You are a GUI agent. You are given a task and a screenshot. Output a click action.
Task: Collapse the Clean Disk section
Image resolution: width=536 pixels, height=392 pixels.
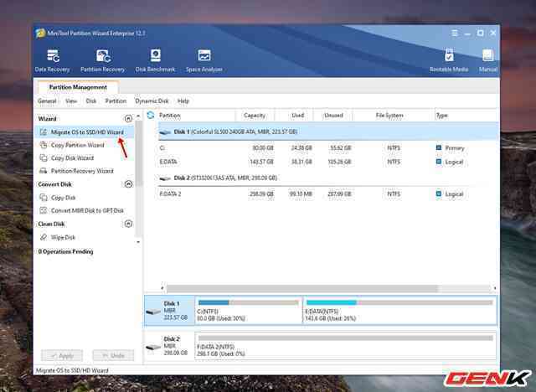tap(128, 224)
